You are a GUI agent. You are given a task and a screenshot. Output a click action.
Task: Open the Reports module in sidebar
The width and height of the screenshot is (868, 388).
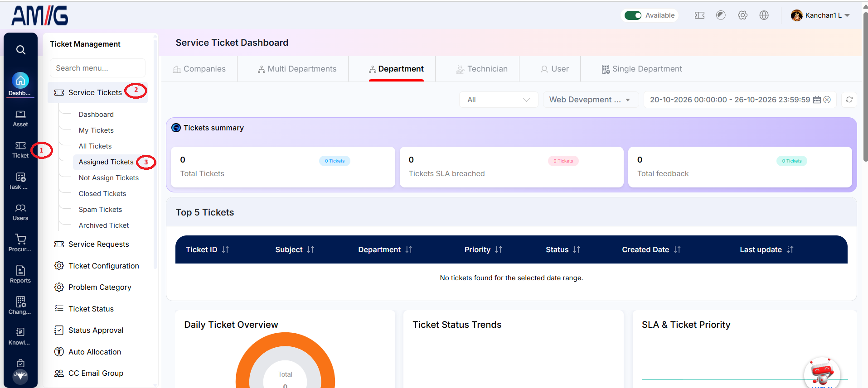pyautogui.click(x=20, y=275)
